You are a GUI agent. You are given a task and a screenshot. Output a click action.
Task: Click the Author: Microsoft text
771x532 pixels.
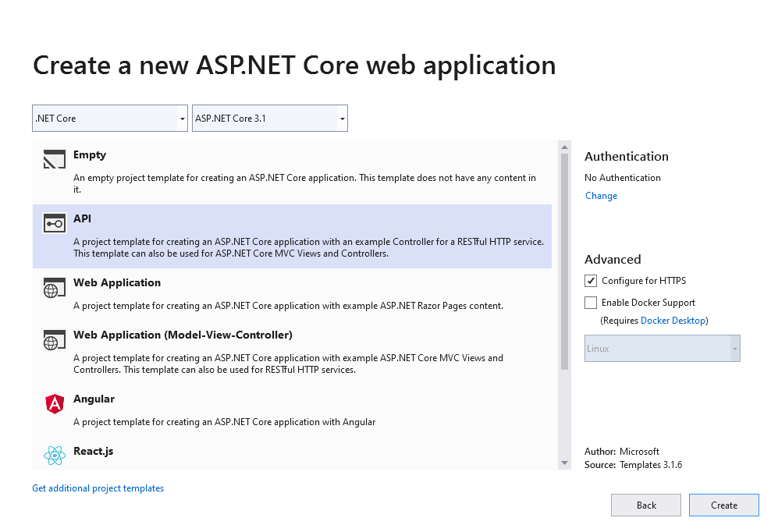pos(621,452)
